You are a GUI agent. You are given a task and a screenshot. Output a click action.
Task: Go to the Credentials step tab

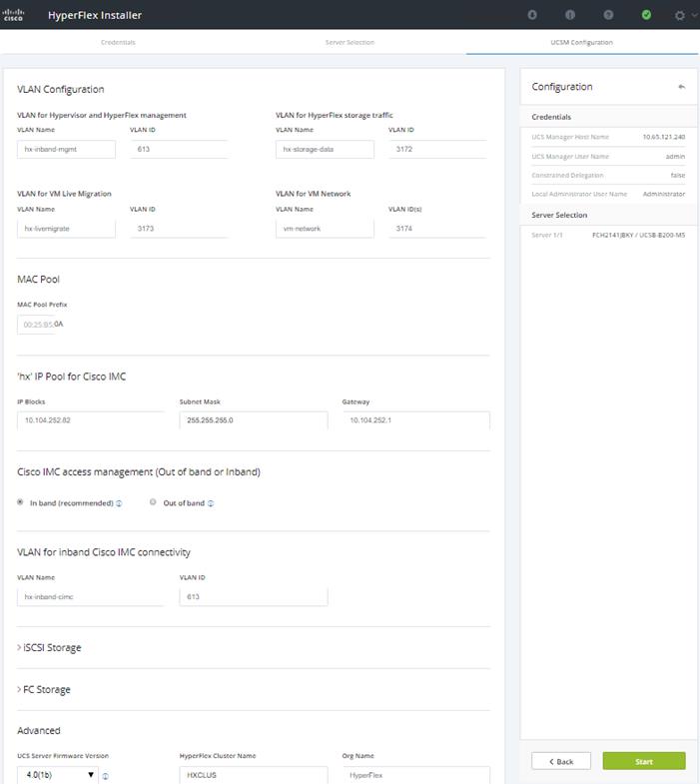click(x=118, y=43)
